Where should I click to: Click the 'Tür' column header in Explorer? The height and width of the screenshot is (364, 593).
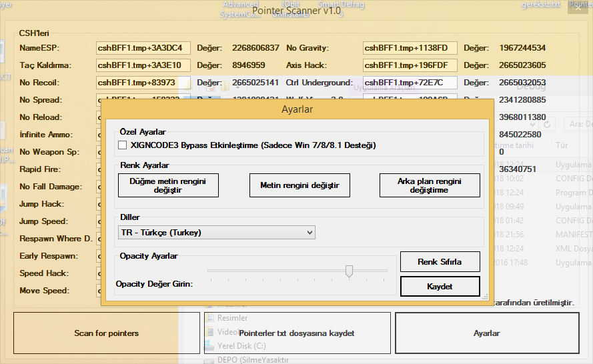click(562, 145)
